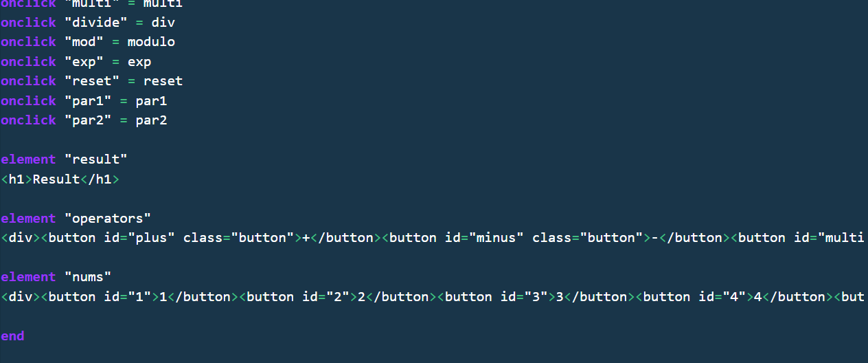Click the onclick keyword on the "par2" line
This screenshot has height=363, width=868.
click(x=28, y=120)
